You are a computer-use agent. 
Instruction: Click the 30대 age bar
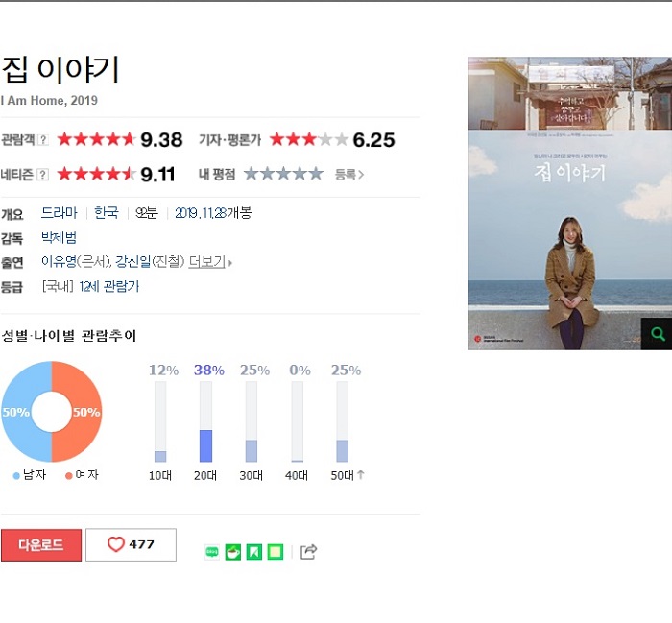tap(252, 422)
